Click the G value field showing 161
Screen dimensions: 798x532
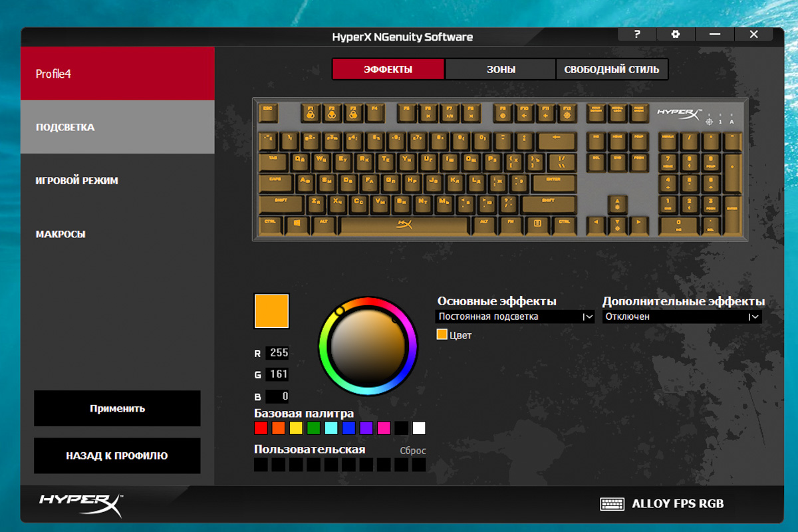tap(277, 374)
